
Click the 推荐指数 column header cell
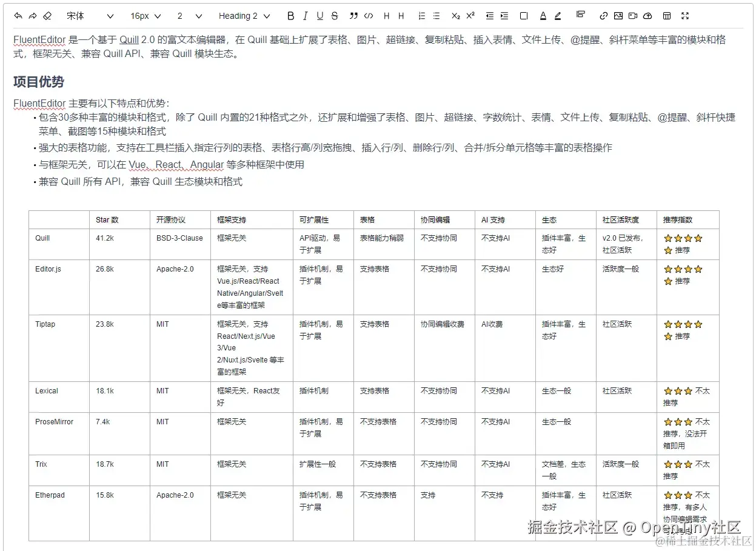pos(688,219)
